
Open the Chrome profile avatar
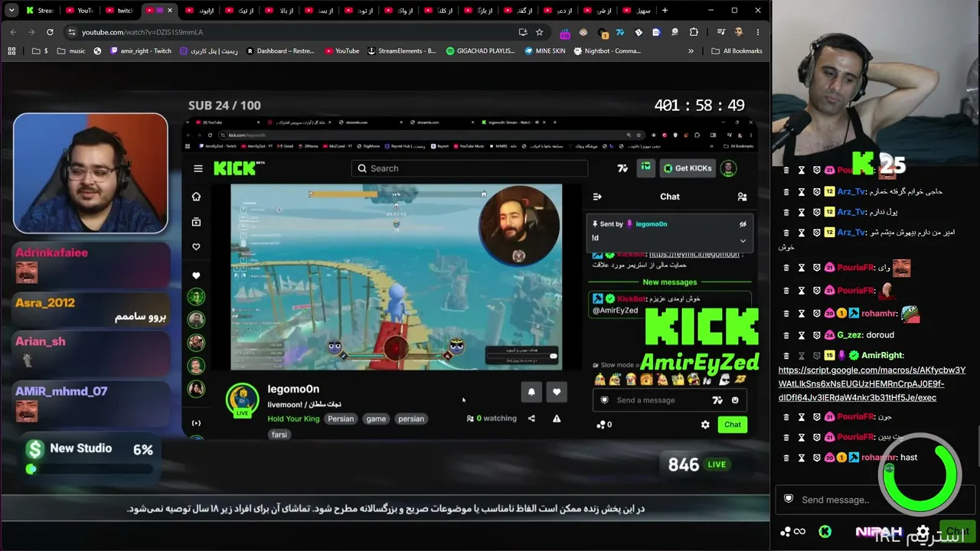[739, 32]
